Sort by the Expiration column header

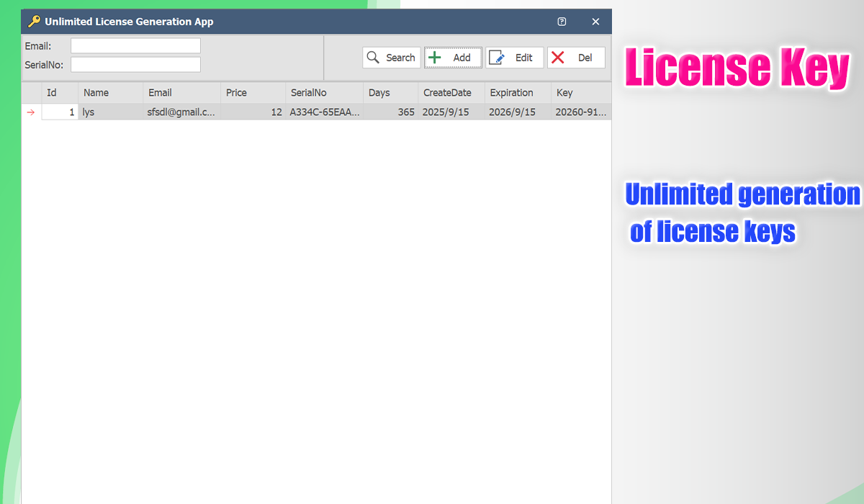[518, 93]
